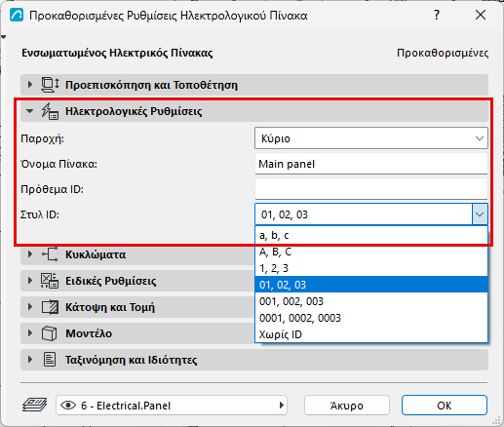
Task: Open the Παροχή dropdown showing Κύριο
Action: (x=371, y=138)
